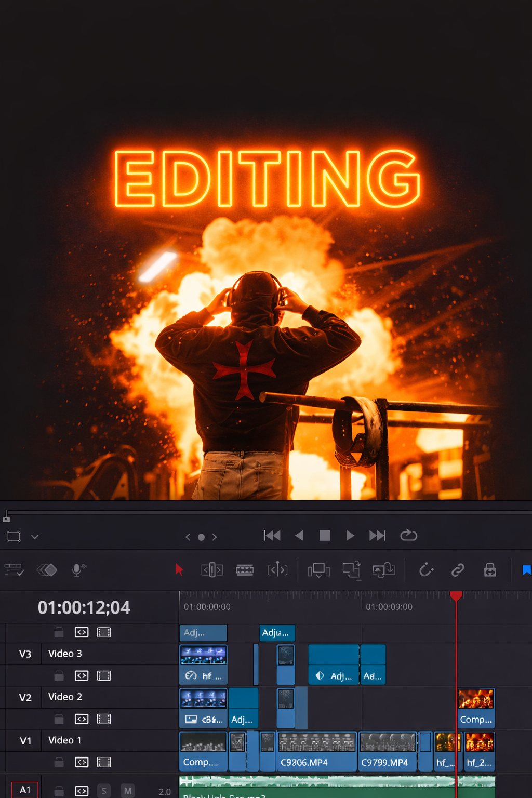The height and width of the screenshot is (798, 532).
Task: Select the Adjus... clip on topmost track
Action: (277, 633)
